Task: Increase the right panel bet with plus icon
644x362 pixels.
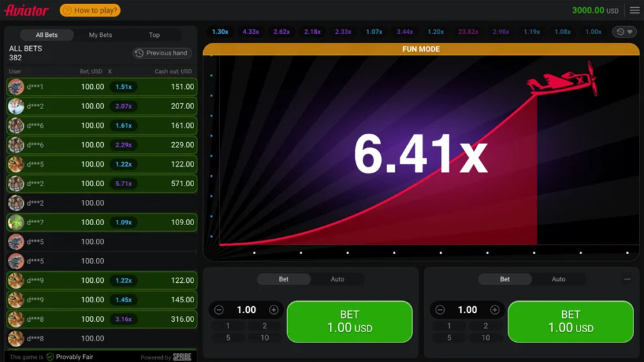Action: [x=495, y=310]
